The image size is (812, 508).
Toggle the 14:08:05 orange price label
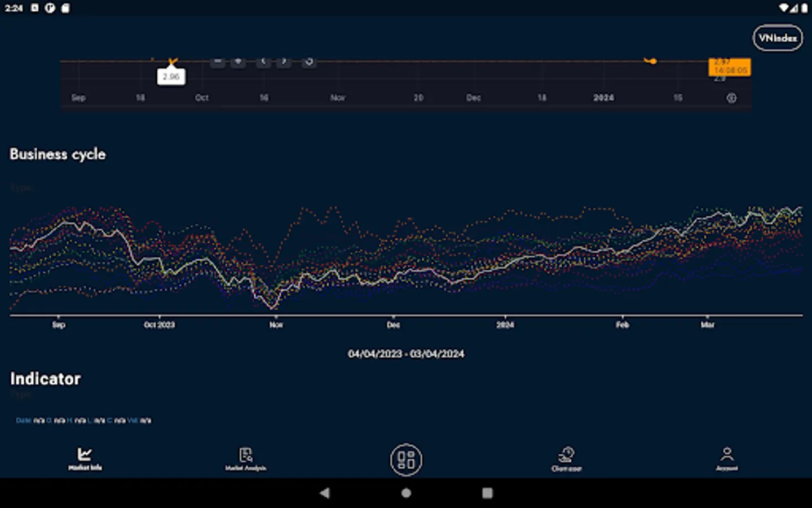(x=730, y=68)
